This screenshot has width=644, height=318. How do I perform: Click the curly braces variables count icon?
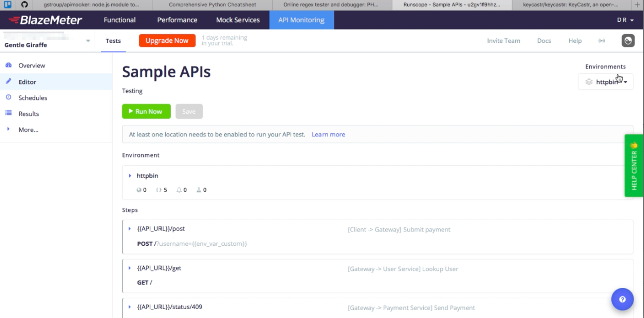pyautogui.click(x=162, y=190)
